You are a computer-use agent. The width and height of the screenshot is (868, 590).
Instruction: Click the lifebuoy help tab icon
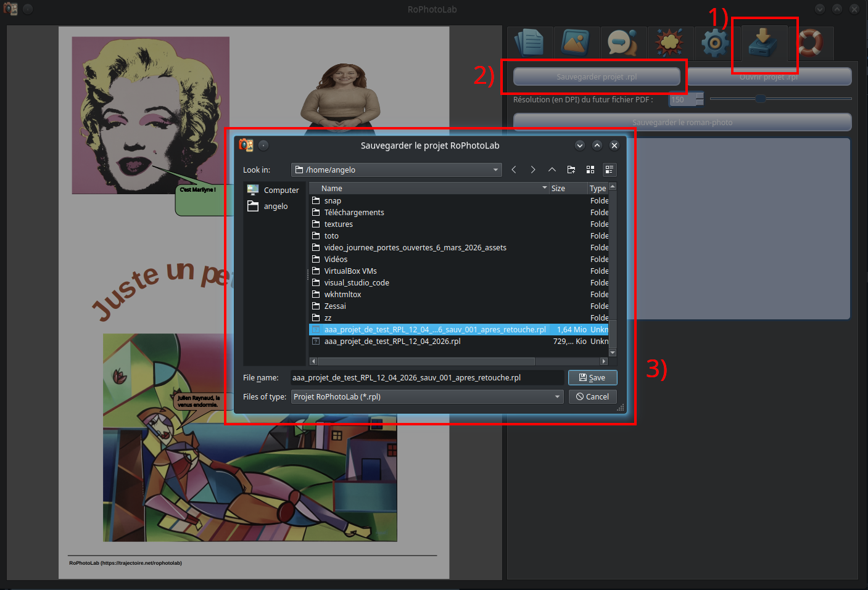click(x=810, y=43)
